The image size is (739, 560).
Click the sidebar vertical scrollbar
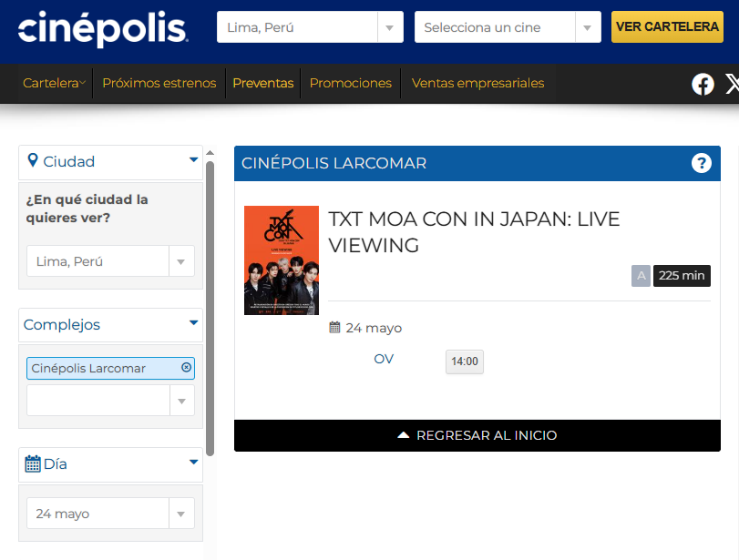pos(210,309)
